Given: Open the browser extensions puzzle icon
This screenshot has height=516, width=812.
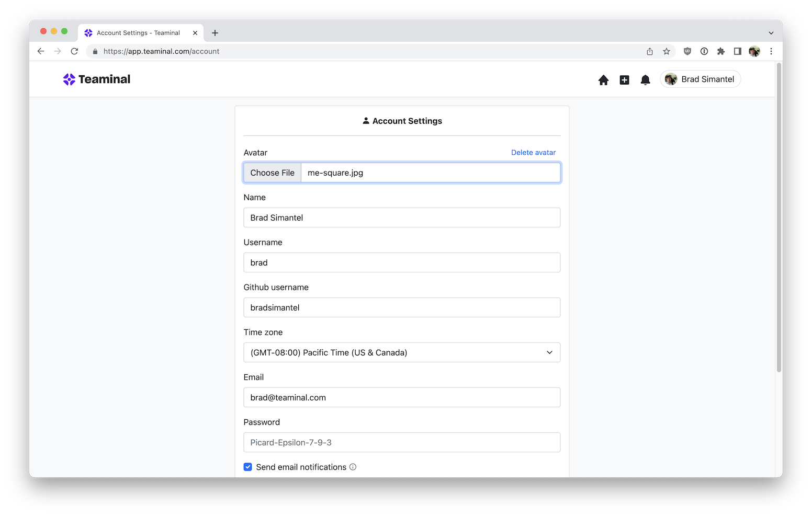Looking at the screenshot, I should click(x=720, y=51).
